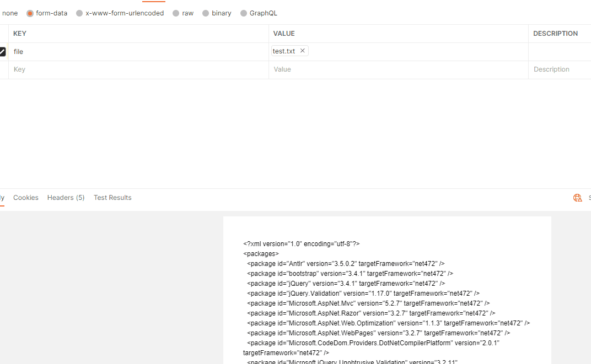Image resolution: width=591 pixels, height=364 pixels.
Task: Click the <packages> opening tag line
Action: tap(261, 254)
